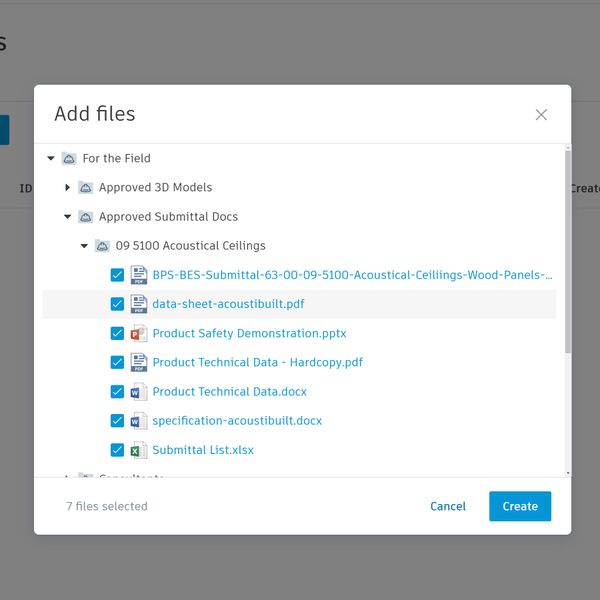Collapse the For the Field tree node
Screen dimensions: 600x600
pos(51,158)
